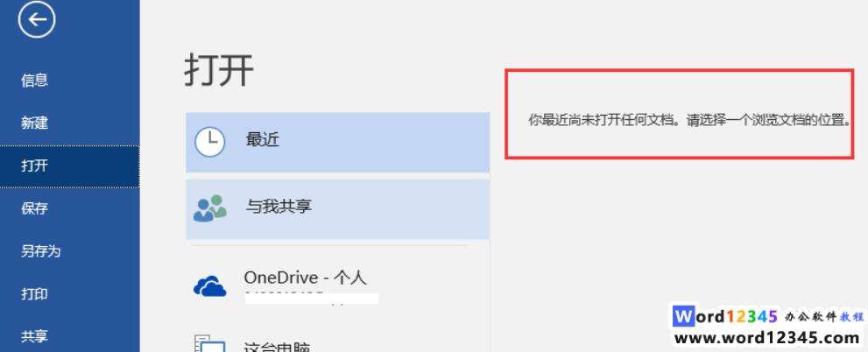Go back using the circled arrow

point(37,20)
